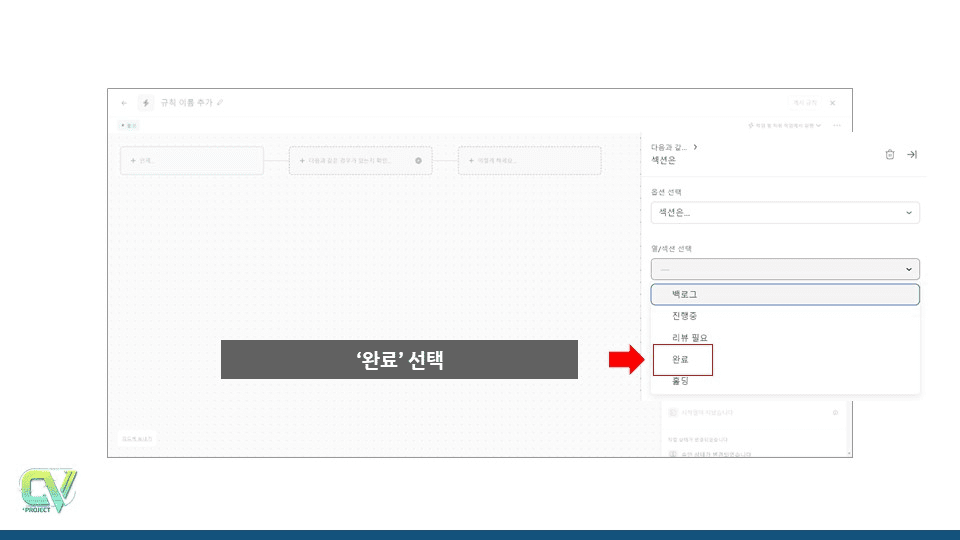Select '완료' from the section list
The height and width of the screenshot is (540, 960).
[x=682, y=359]
